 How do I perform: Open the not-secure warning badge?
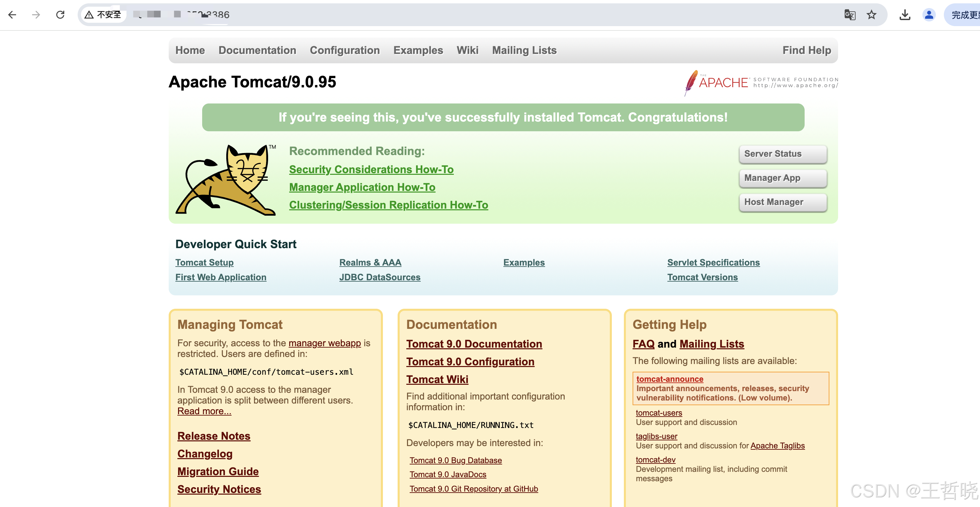coord(103,15)
